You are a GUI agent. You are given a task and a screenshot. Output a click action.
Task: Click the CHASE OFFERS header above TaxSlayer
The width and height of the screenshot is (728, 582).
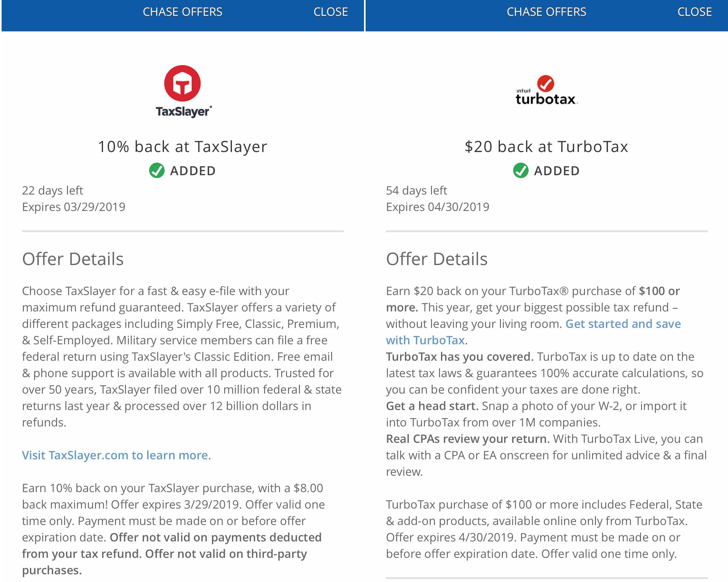183,12
